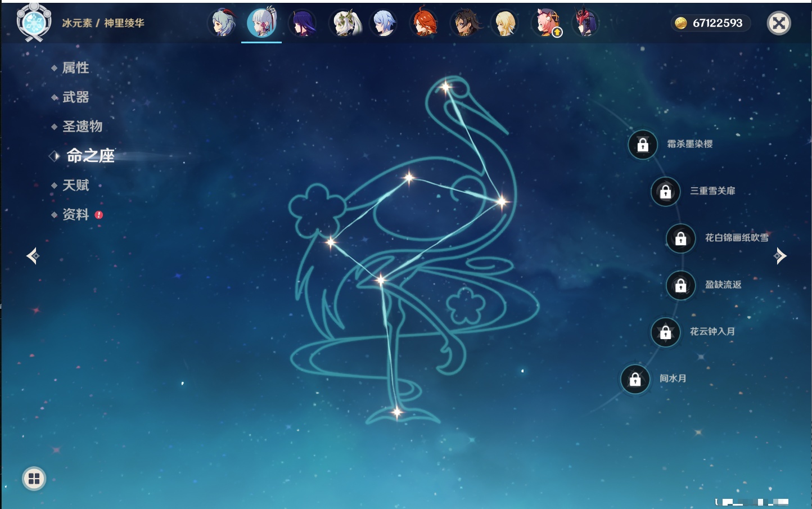This screenshot has height=509, width=812.
Task: Click the Cryo element emblem icon
Action: (x=34, y=22)
